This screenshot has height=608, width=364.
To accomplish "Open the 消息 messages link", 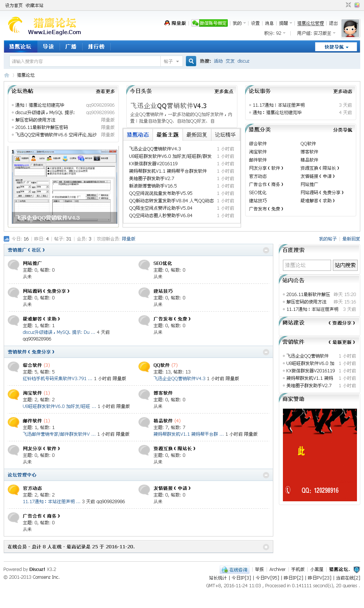I will (269, 23).
